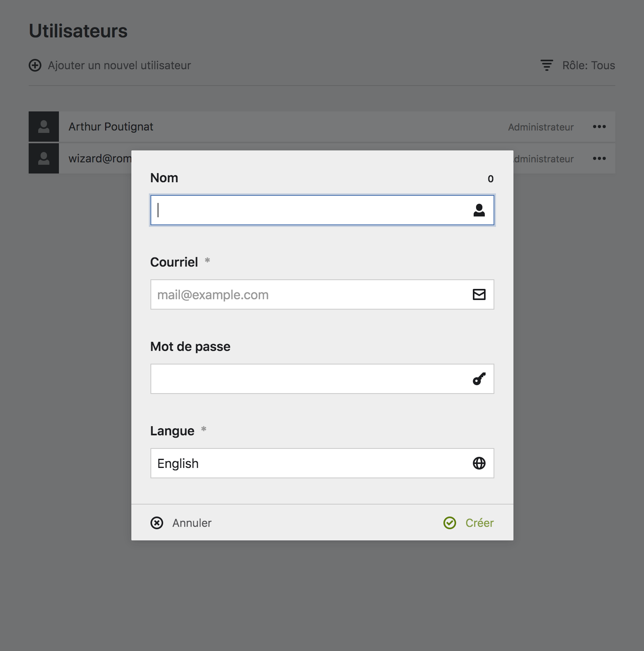Image resolution: width=644 pixels, height=651 pixels.
Task: Click into the Courriel email field
Action: [x=310, y=294]
